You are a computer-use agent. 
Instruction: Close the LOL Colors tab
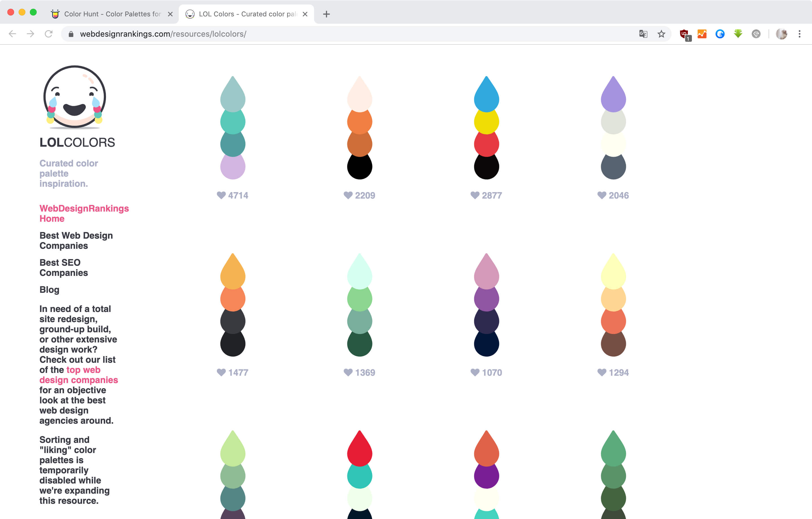(305, 14)
